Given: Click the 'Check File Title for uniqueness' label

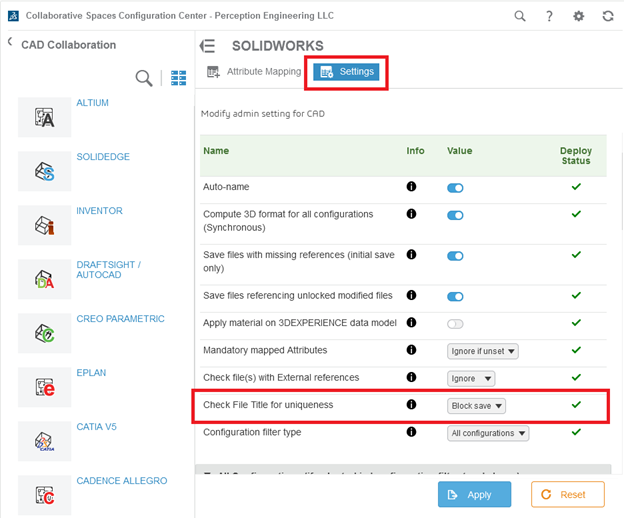Looking at the screenshot, I should (268, 405).
